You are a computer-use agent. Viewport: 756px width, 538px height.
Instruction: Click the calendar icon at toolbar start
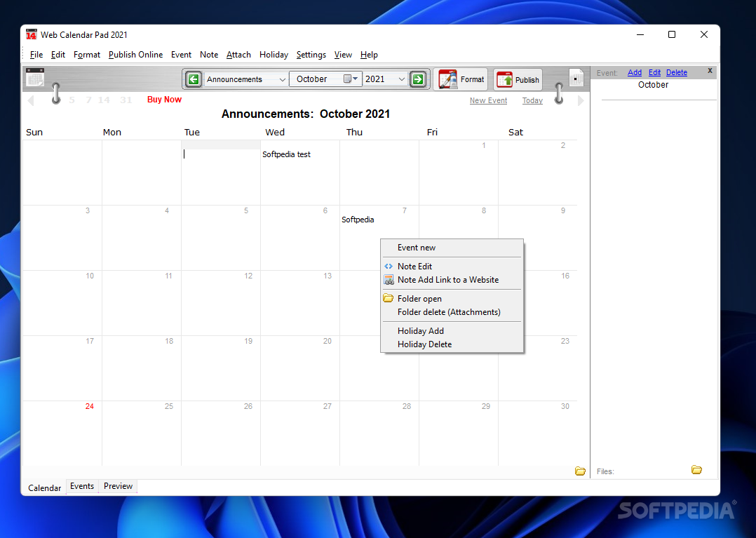coord(35,78)
